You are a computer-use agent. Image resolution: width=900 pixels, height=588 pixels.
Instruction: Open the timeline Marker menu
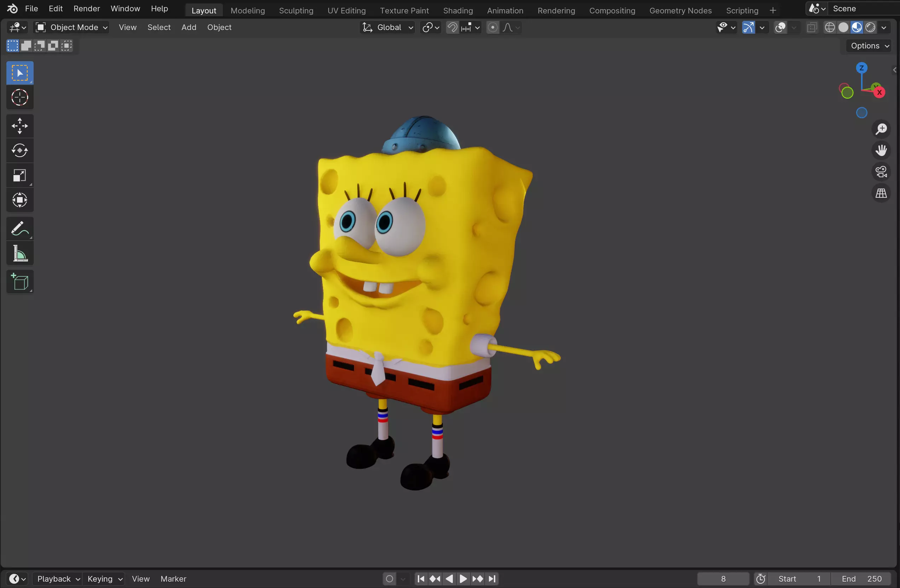point(173,578)
